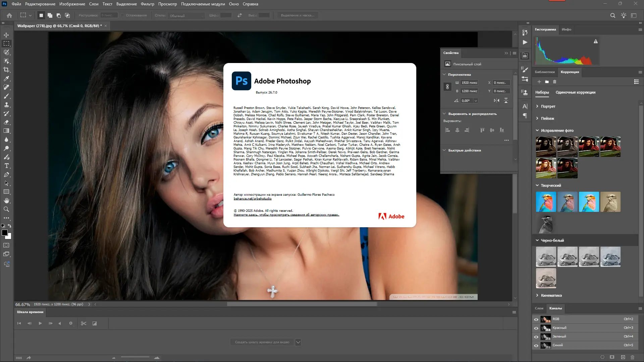Toggle visibility of the Синий channel
Viewport: 644px width, 362px height.
(x=536, y=346)
